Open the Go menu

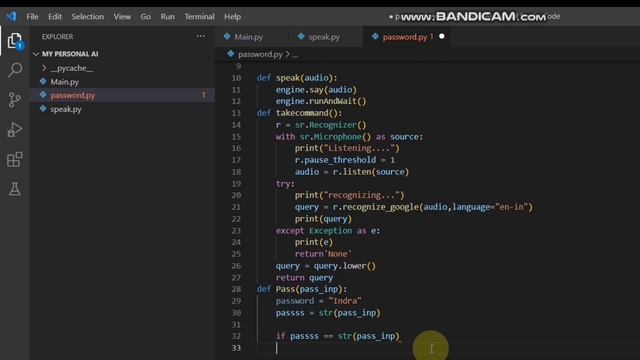coord(146,17)
